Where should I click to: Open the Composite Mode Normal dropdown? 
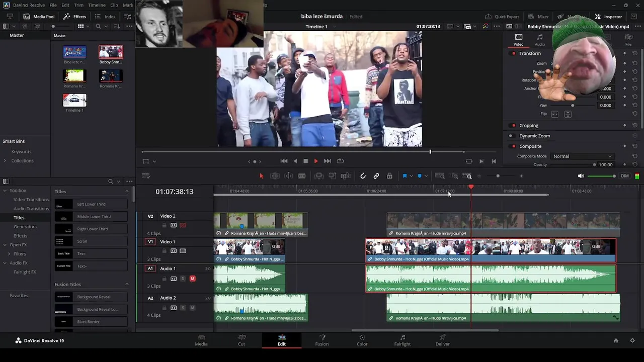coord(582,156)
